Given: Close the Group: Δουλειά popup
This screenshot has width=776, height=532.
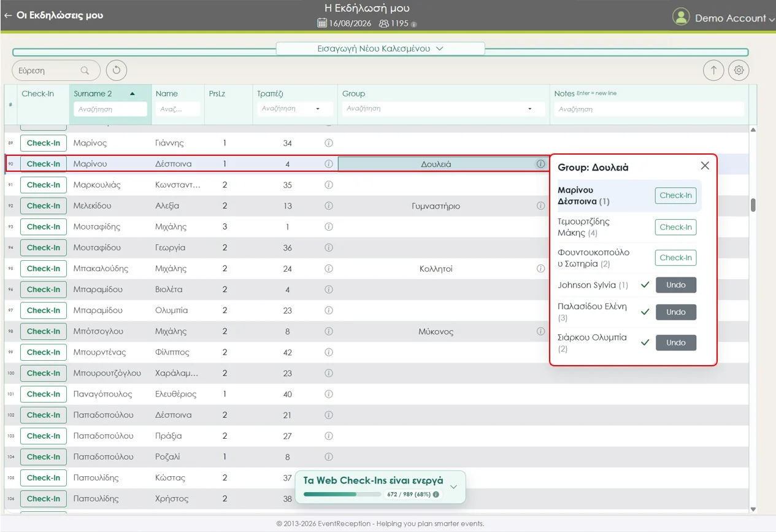Looking at the screenshot, I should (x=705, y=166).
